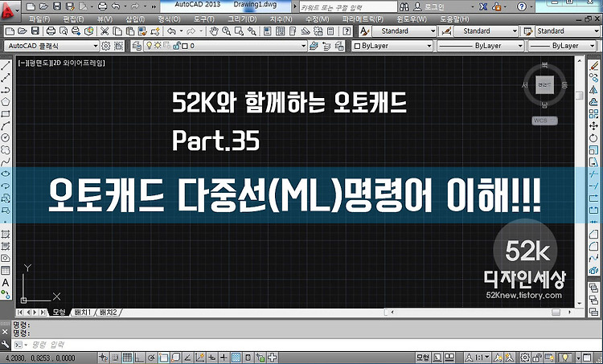Toggle Object Snap in the status bar
The image size is (603, 364).
[163, 358]
